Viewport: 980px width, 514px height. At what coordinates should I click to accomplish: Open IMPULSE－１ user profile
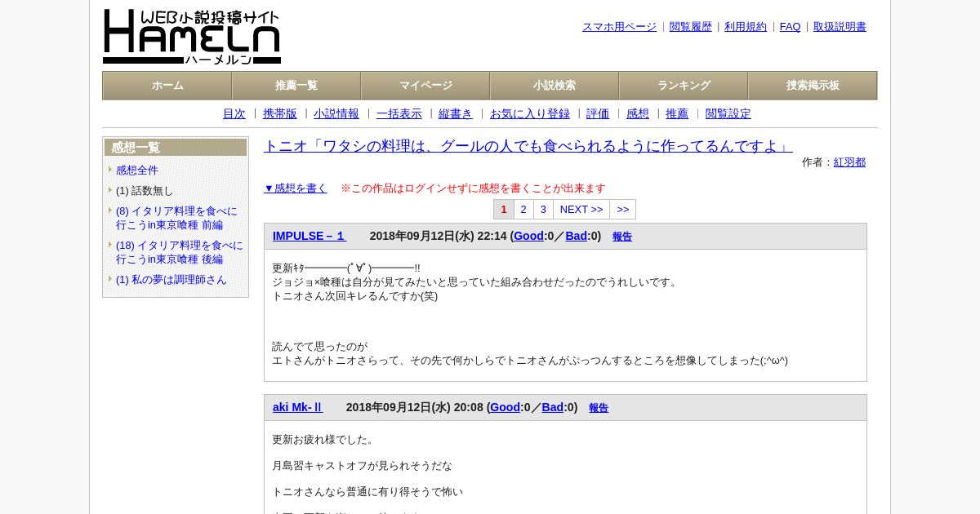310,236
